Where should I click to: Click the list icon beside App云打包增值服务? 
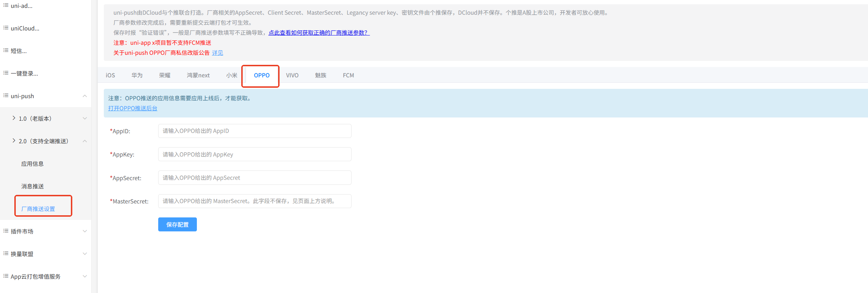6,276
